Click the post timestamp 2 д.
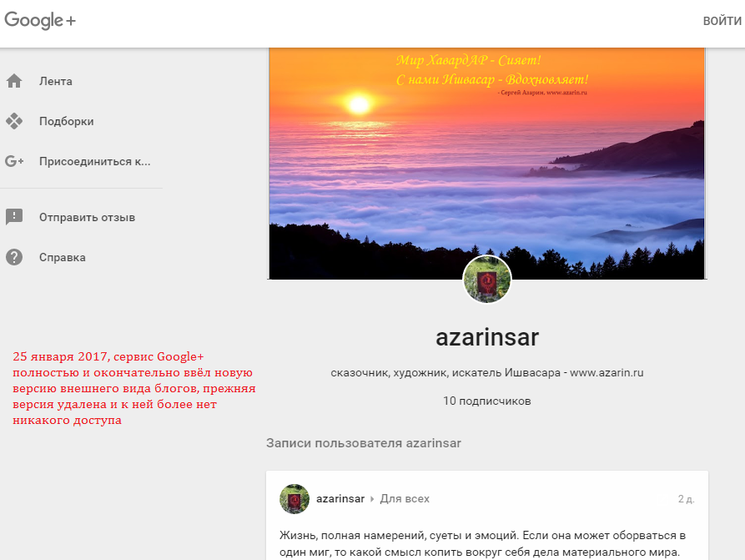 686,499
